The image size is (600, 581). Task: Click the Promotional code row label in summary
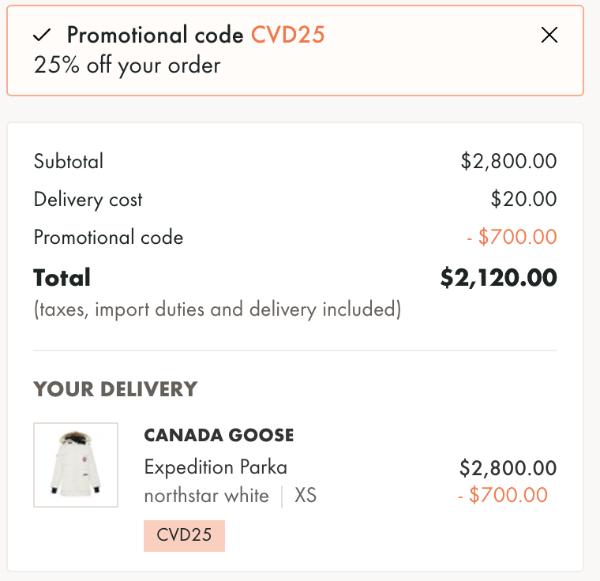[x=108, y=237]
